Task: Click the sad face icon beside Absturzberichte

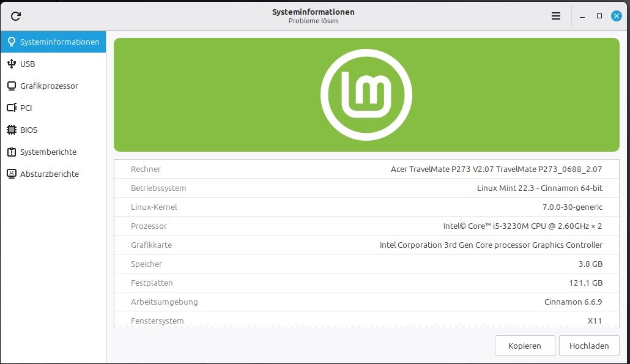Action: [12, 174]
